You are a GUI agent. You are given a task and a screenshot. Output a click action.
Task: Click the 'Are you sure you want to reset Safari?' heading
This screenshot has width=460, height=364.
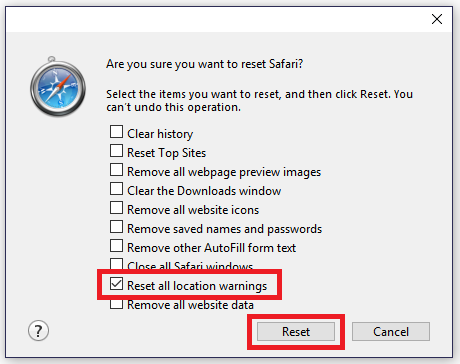[x=205, y=64]
